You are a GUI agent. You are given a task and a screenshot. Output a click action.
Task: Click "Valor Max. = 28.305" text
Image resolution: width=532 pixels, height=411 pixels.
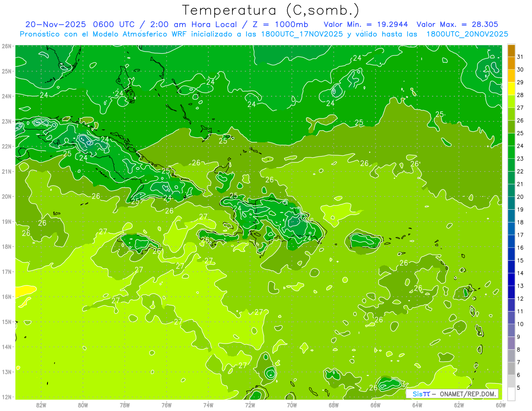458,24
